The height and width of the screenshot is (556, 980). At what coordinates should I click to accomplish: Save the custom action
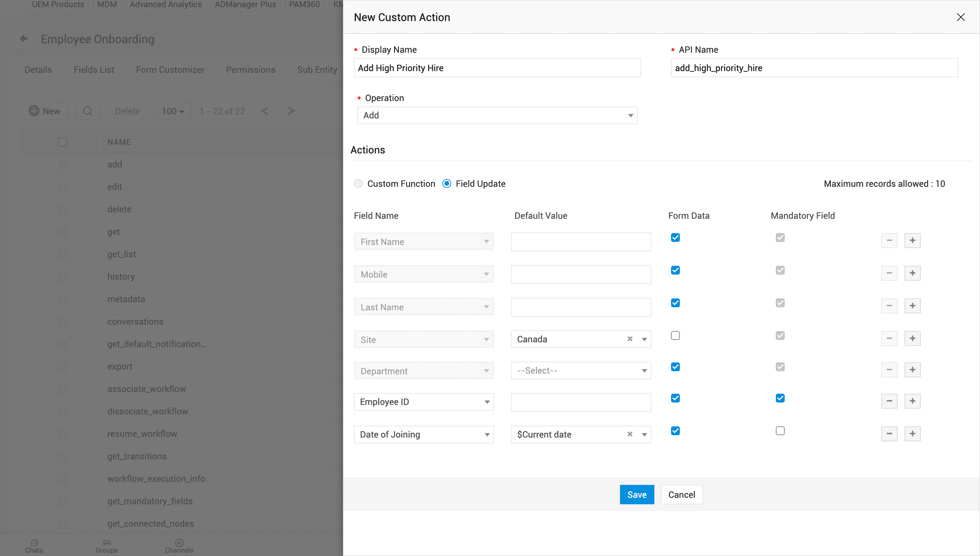pyautogui.click(x=637, y=494)
